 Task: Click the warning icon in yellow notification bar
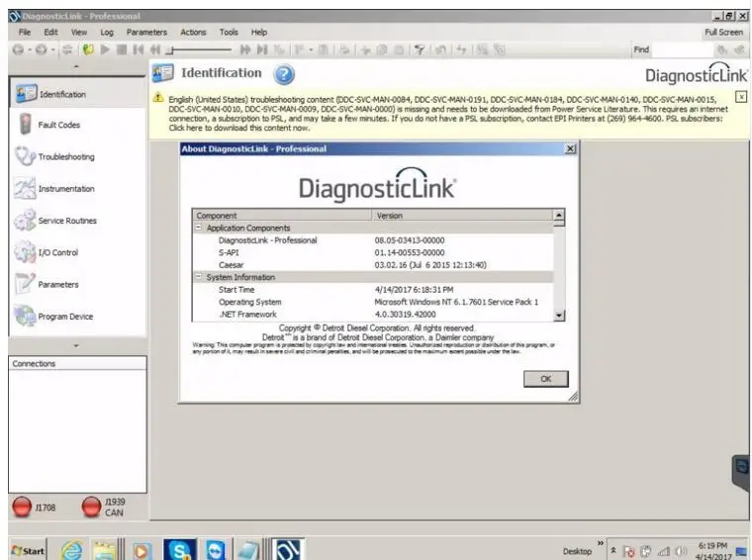(x=158, y=98)
